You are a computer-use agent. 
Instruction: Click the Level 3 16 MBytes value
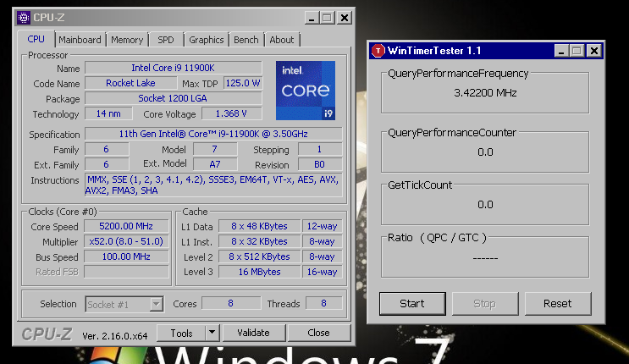coord(260,272)
